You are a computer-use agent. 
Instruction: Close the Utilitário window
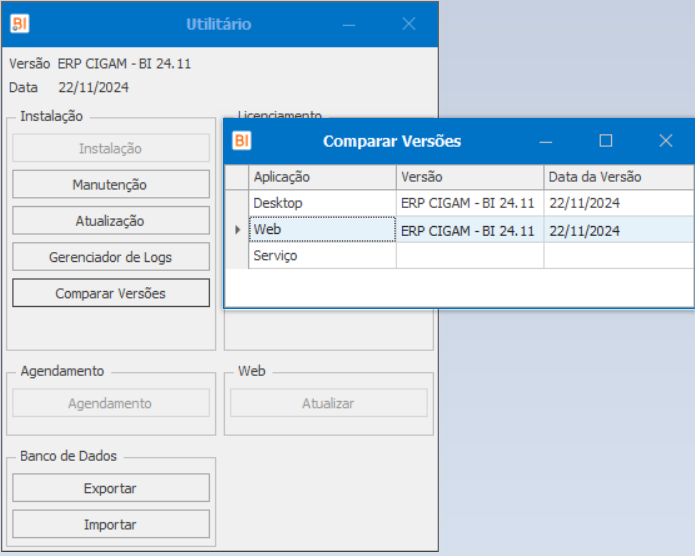[x=408, y=24]
